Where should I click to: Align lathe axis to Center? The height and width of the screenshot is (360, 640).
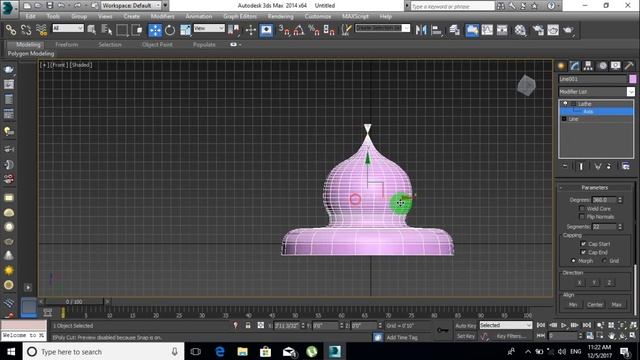point(595,304)
